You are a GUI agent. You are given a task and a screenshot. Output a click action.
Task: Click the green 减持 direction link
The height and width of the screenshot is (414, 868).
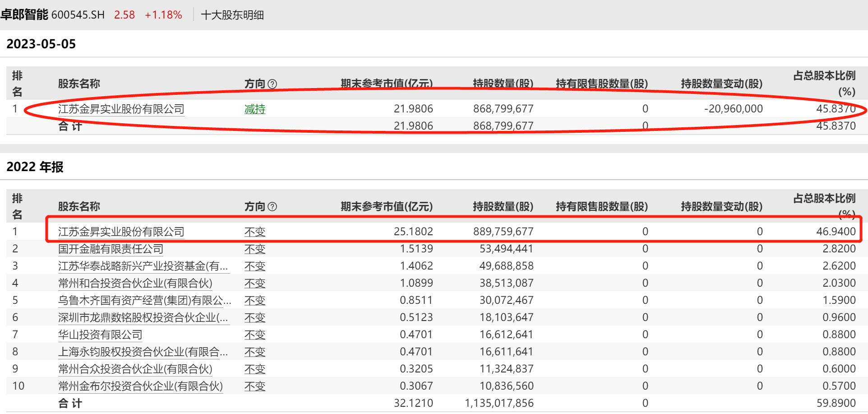[x=255, y=109]
